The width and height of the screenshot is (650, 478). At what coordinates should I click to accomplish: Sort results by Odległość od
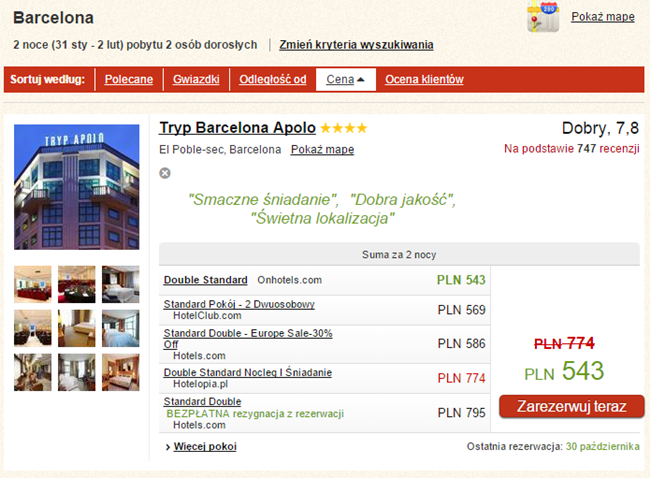click(273, 79)
